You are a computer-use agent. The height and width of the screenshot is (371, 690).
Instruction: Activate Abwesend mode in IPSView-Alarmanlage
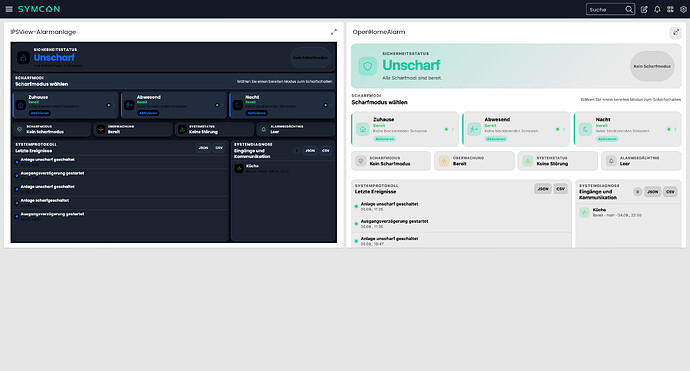(x=148, y=113)
